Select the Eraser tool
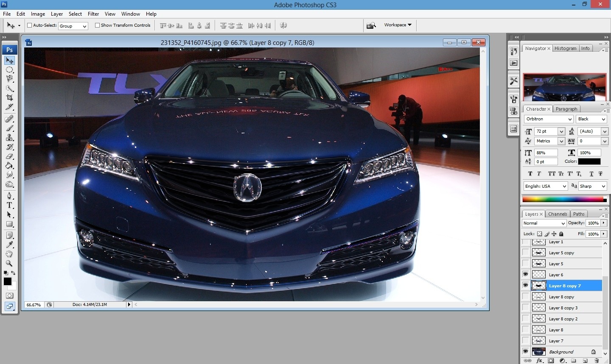611x364 pixels. [x=9, y=156]
